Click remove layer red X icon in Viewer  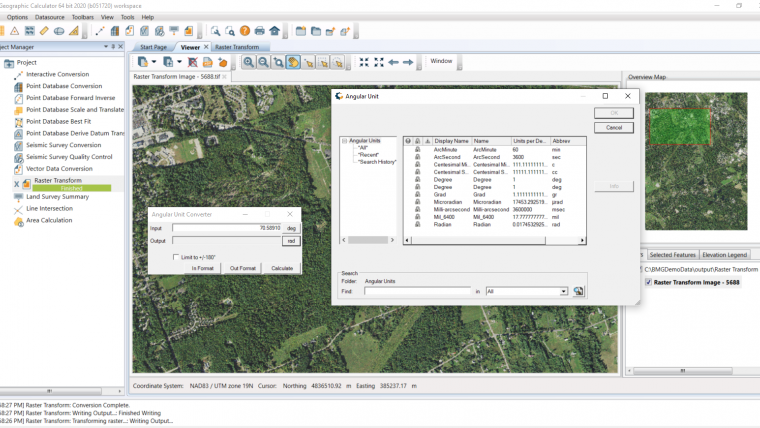coord(192,62)
